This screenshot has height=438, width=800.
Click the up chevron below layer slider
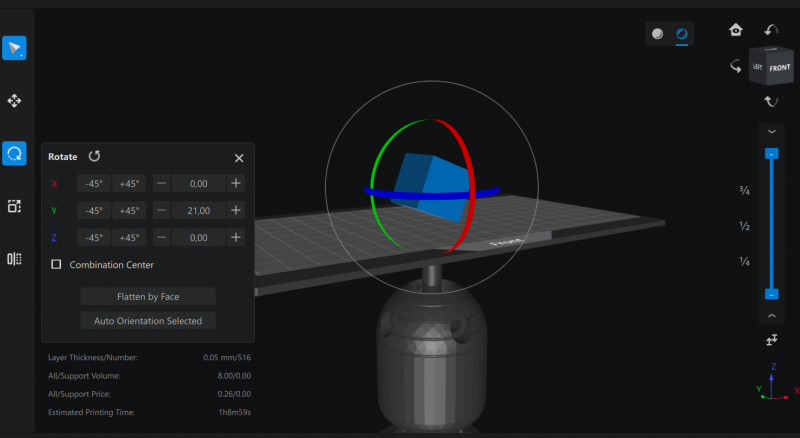[x=771, y=316]
